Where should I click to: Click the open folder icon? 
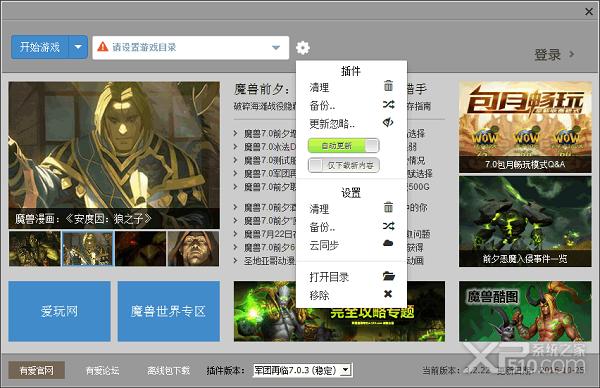[389, 276]
